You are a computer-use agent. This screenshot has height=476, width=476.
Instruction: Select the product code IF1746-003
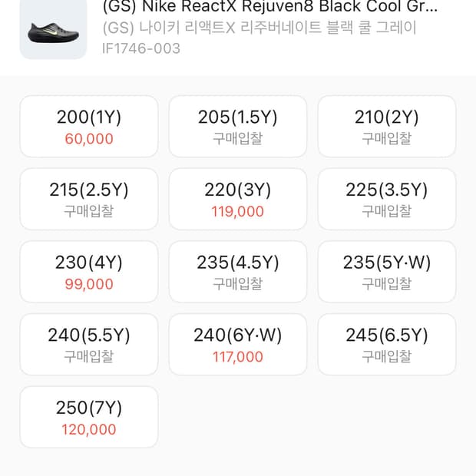coord(141,48)
